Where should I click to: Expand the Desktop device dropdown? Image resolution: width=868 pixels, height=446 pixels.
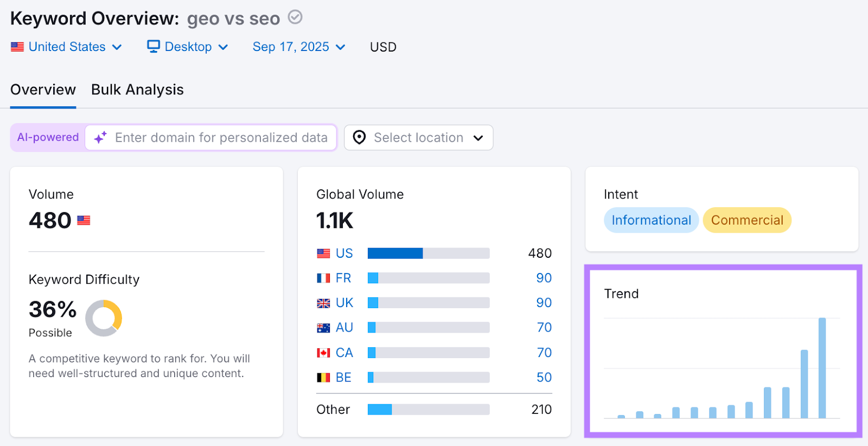(188, 47)
